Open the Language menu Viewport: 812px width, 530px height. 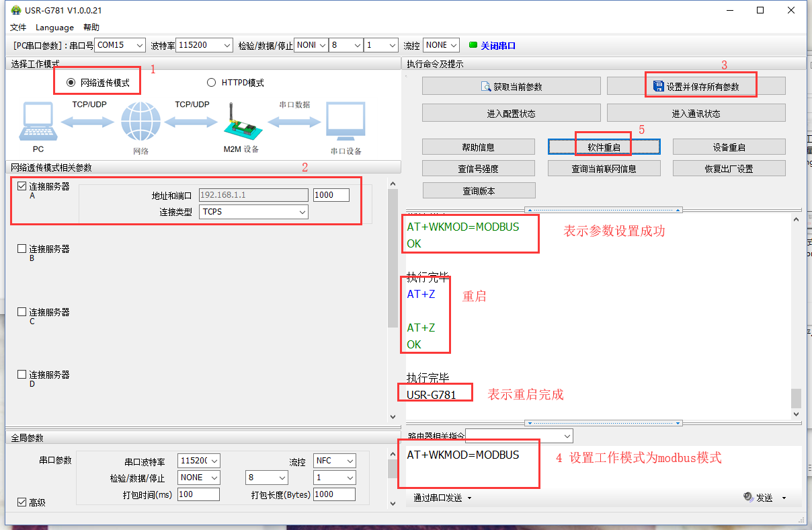(x=54, y=28)
